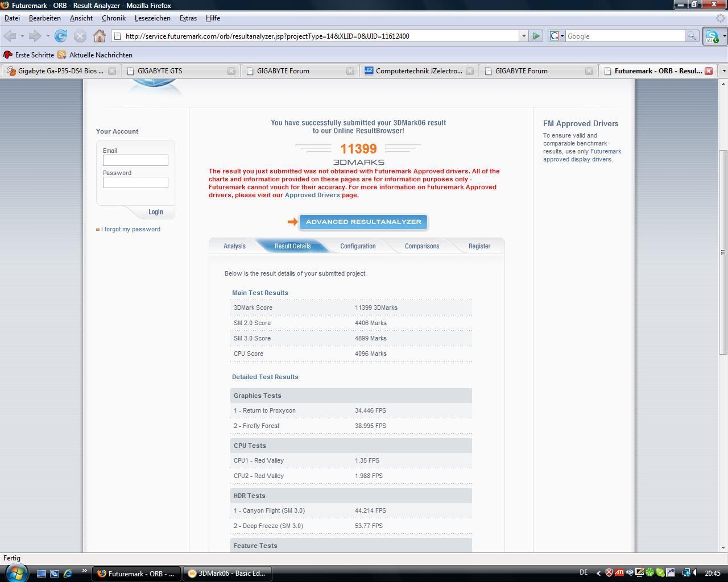Screen dimensions: 728x582
Task: Open forward button history dropdown
Action: (48, 36)
